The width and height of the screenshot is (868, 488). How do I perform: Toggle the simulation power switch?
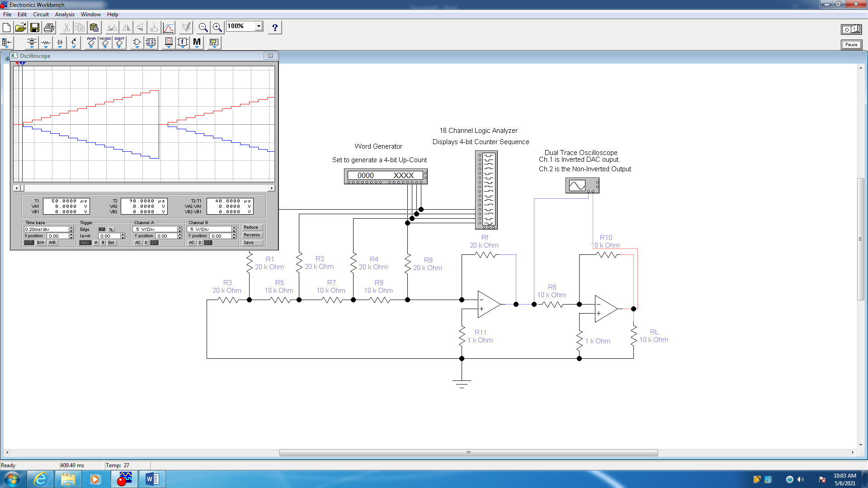(x=851, y=29)
